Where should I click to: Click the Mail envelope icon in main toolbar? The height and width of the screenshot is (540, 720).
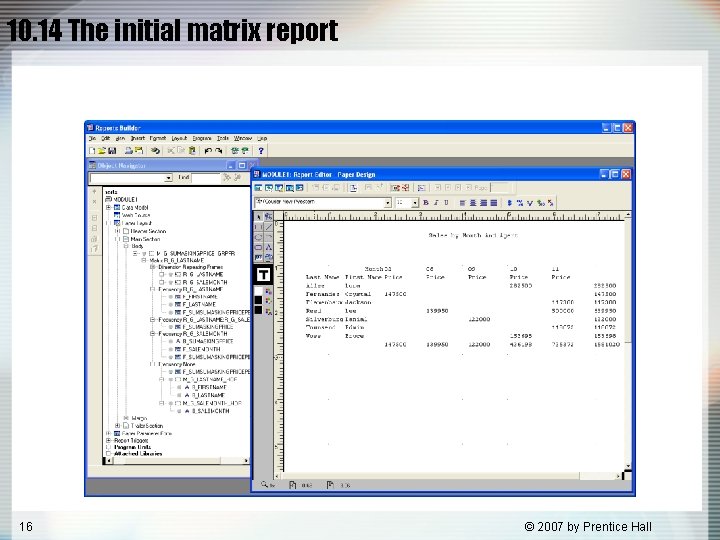139,151
